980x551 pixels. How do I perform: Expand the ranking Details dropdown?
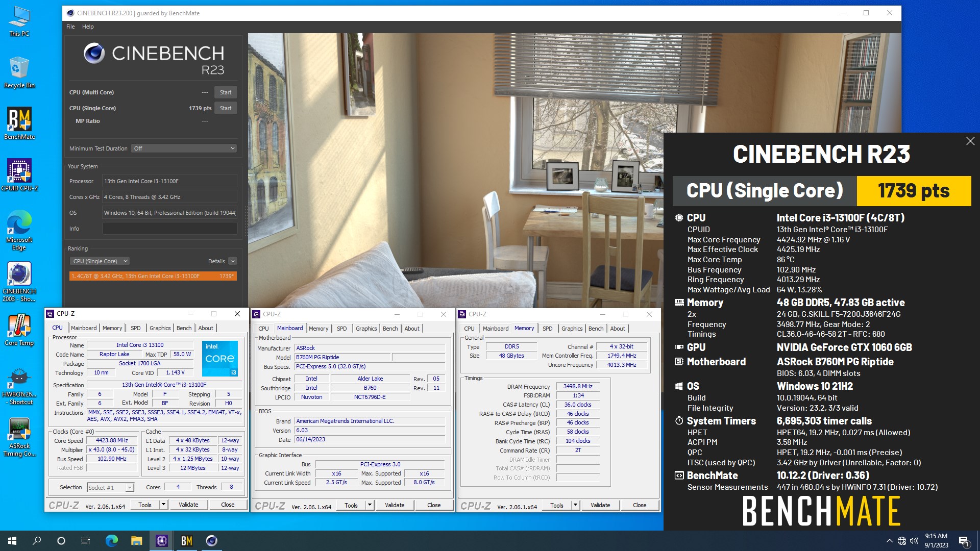pyautogui.click(x=233, y=261)
